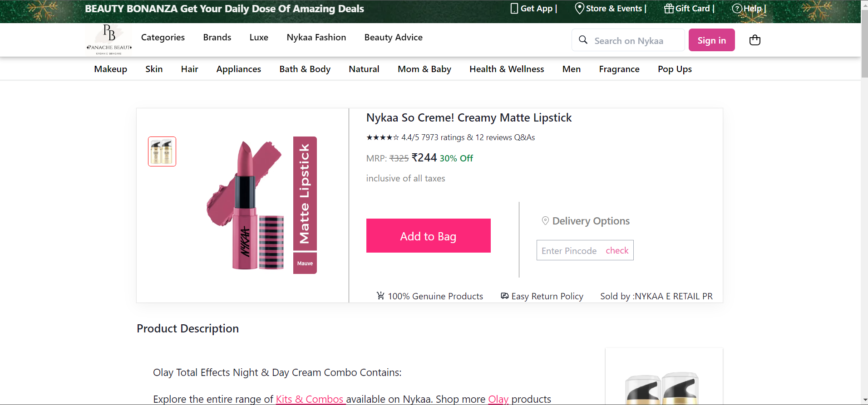Open the Brands menu
The width and height of the screenshot is (868, 405).
click(x=217, y=37)
